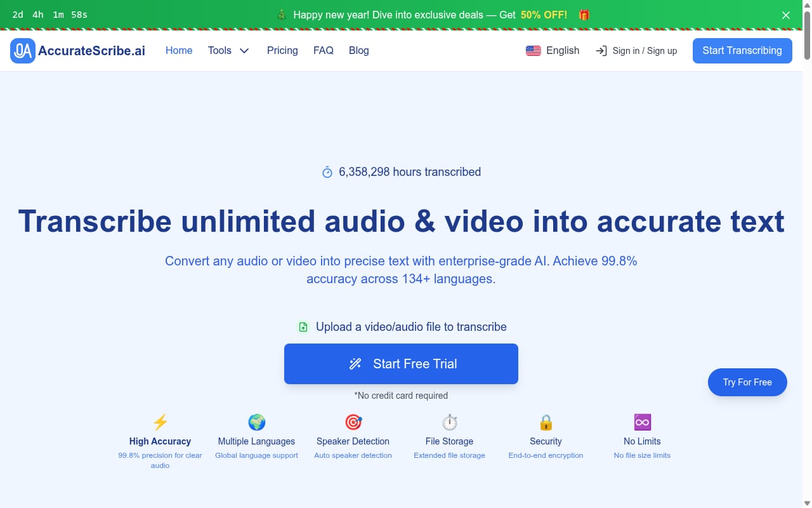This screenshot has width=812, height=508.
Task: Click the green upload file icon
Action: pos(303,327)
